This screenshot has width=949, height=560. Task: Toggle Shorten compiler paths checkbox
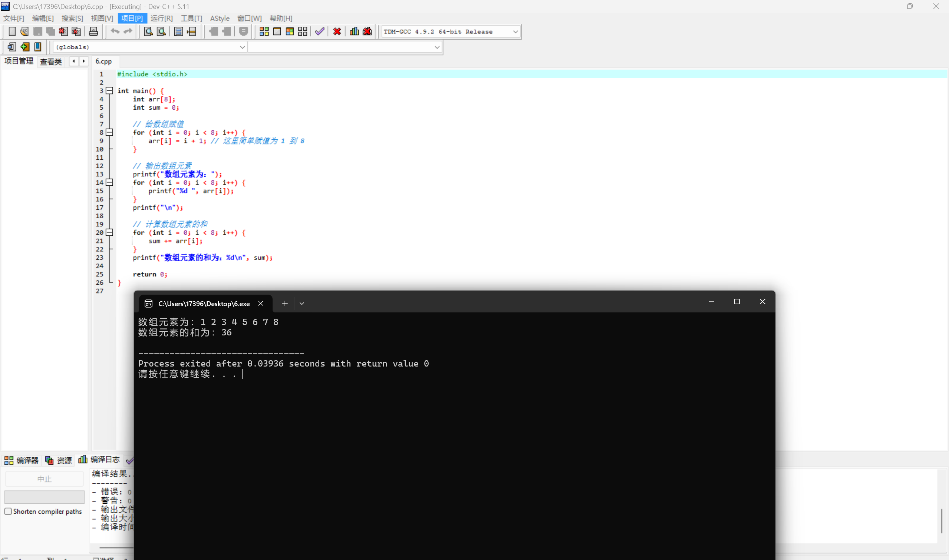[x=8, y=511]
